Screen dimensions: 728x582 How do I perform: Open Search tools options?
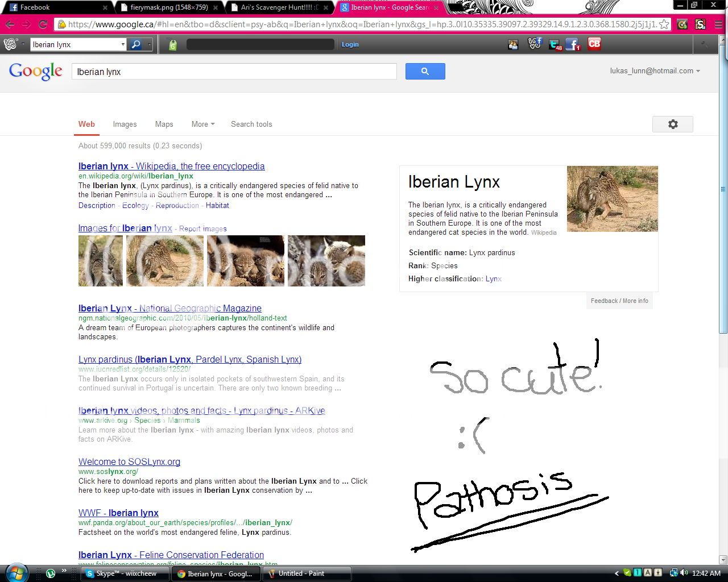click(251, 124)
